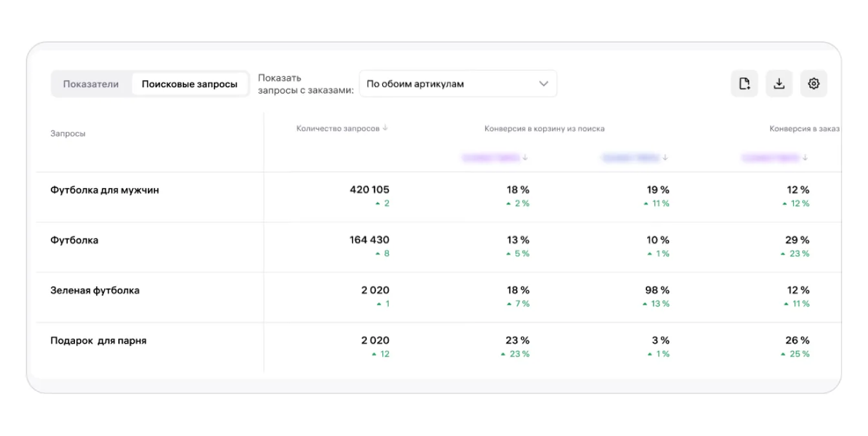The height and width of the screenshot is (436, 868).
Task: Select the Поисковые запросы tab
Action: tap(189, 84)
